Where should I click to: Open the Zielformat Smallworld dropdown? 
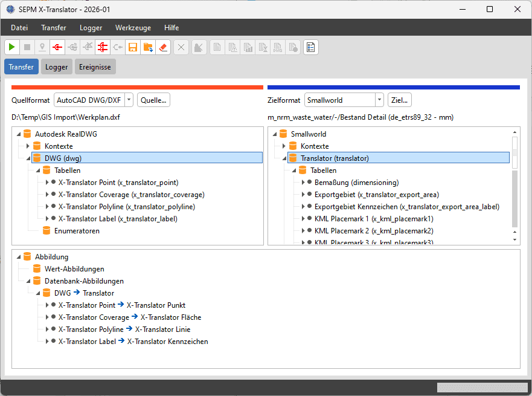click(x=379, y=100)
